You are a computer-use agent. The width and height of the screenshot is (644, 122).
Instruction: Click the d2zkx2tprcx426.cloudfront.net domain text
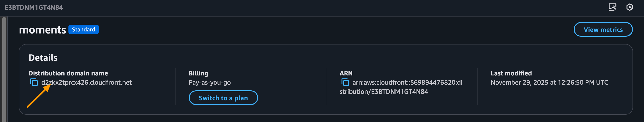pos(87,82)
